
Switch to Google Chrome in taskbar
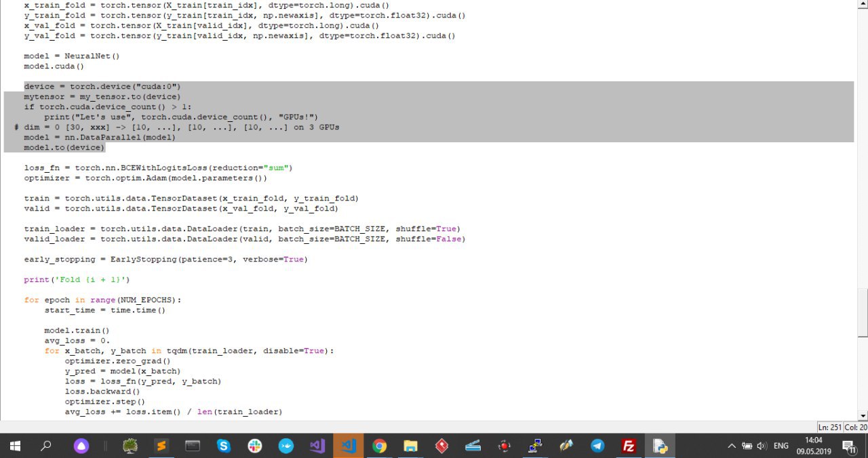click(x=379, y=446)
